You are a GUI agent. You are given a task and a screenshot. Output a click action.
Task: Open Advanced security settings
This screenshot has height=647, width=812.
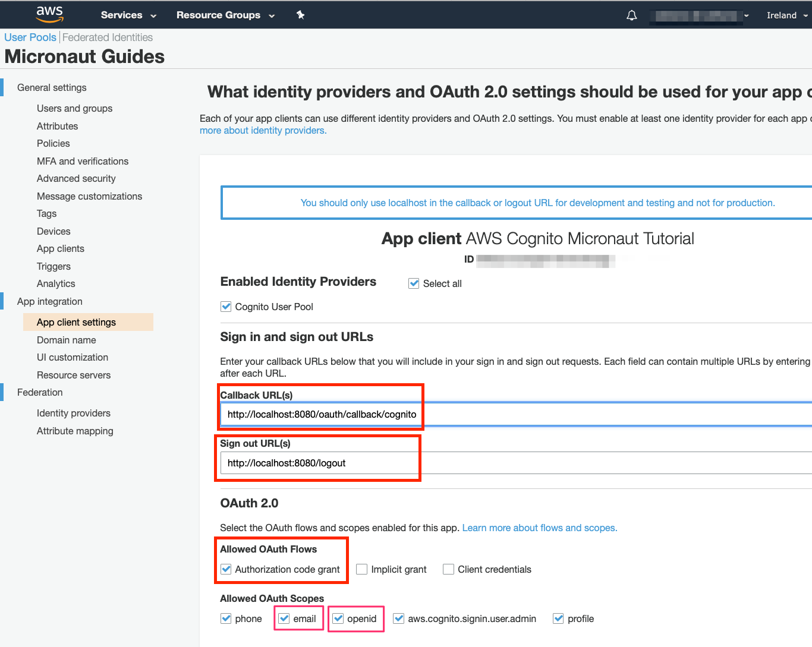pos(76,178)
